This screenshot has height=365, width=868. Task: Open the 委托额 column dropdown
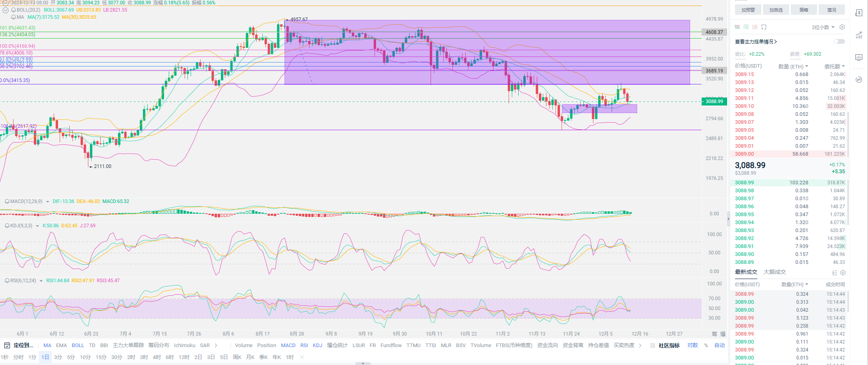[834, 66]
